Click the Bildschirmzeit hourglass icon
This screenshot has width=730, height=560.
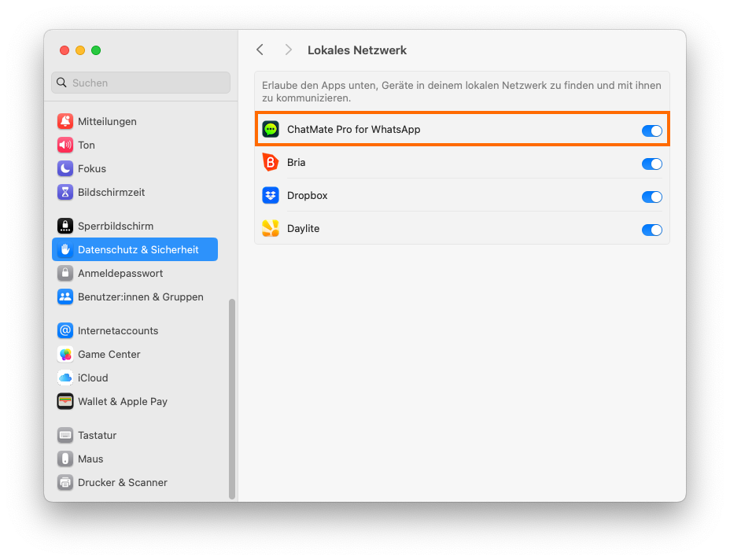point(65,192)
